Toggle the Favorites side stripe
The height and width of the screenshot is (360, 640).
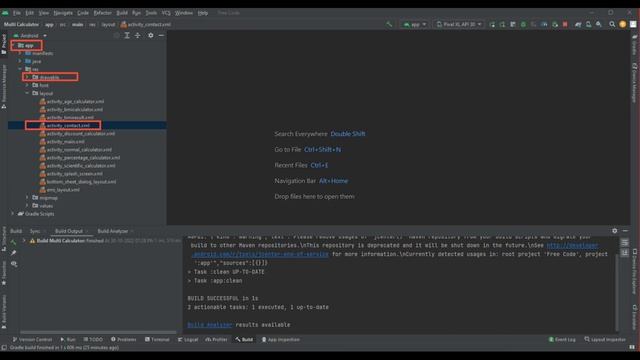point(4,273)
